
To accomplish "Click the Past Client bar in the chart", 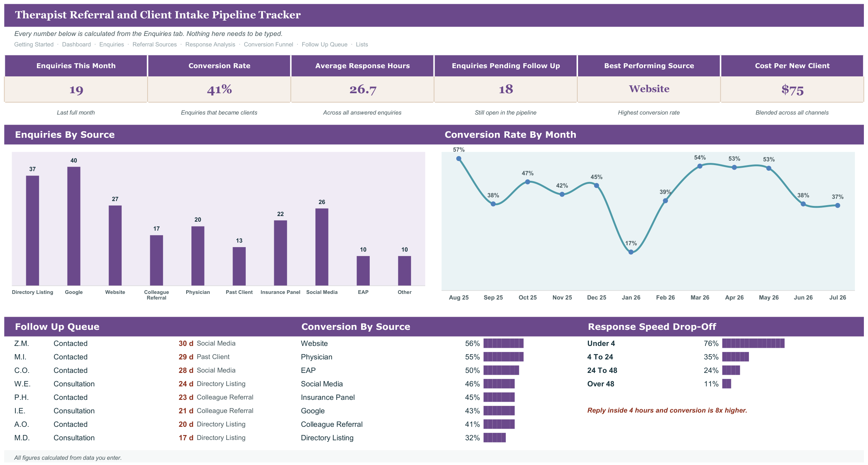I will coord(239,266).
